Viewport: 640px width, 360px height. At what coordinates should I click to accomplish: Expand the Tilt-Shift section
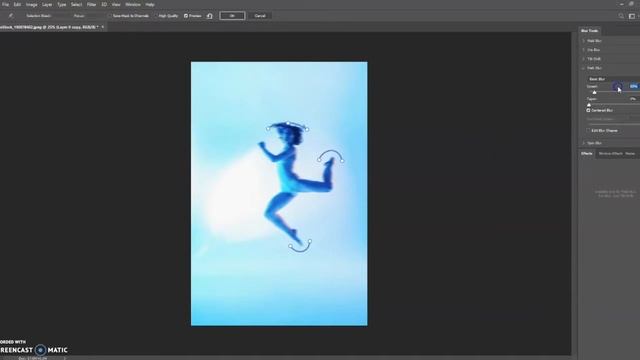[x=584, y=59]
